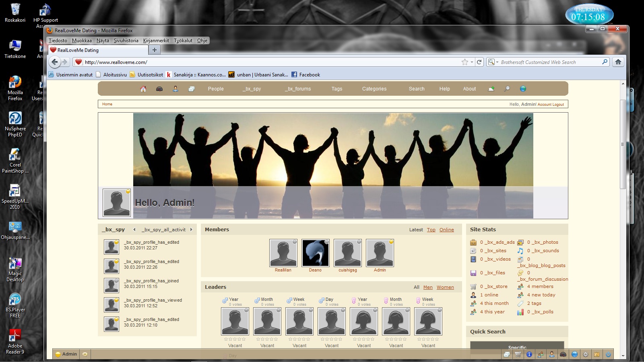Open the Categories navigation item
Viewport: 644px width, 362px height.
coord(374,89)
